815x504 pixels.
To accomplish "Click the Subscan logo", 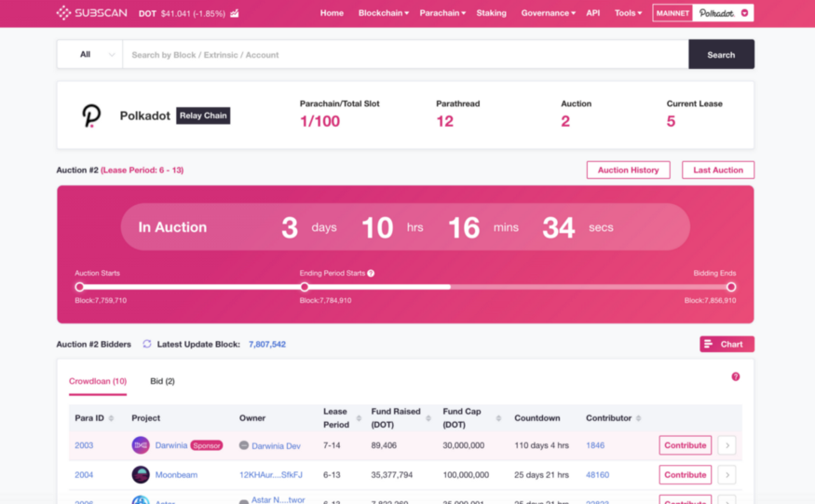I will tap(92, 13).
